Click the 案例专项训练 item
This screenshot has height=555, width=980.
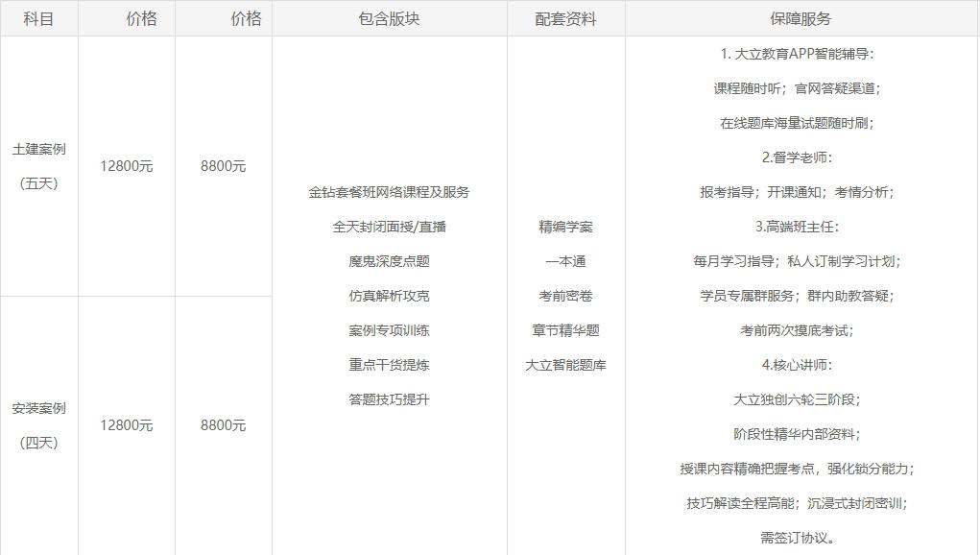(x=389, y=330)
